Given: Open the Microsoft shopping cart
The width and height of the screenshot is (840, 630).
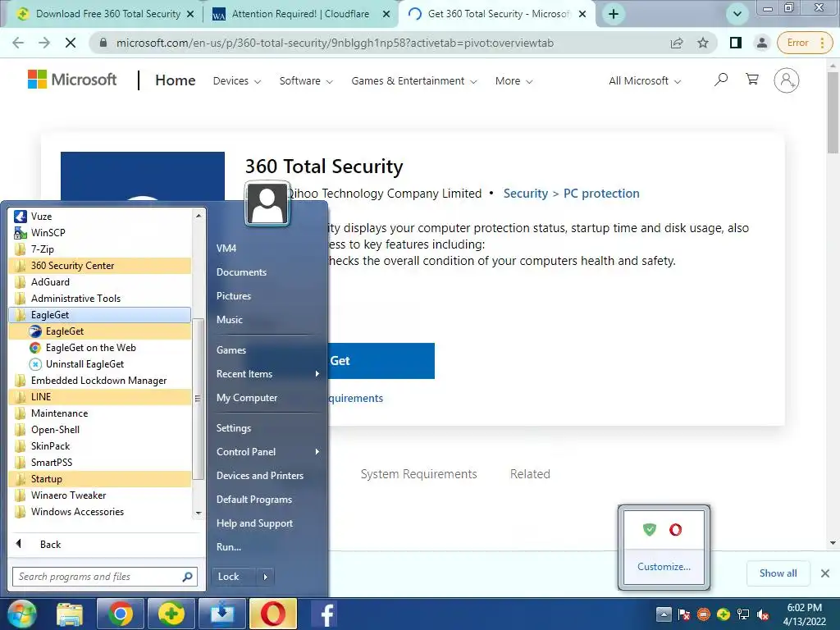Looking at the screenshot, I should coord(752,80).
